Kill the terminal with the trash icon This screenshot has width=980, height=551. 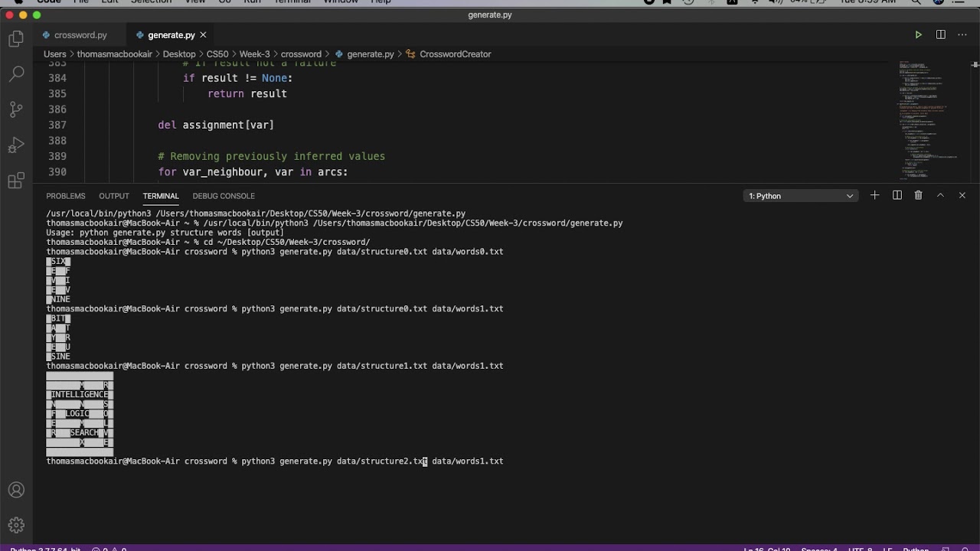[x=918, y=195]
